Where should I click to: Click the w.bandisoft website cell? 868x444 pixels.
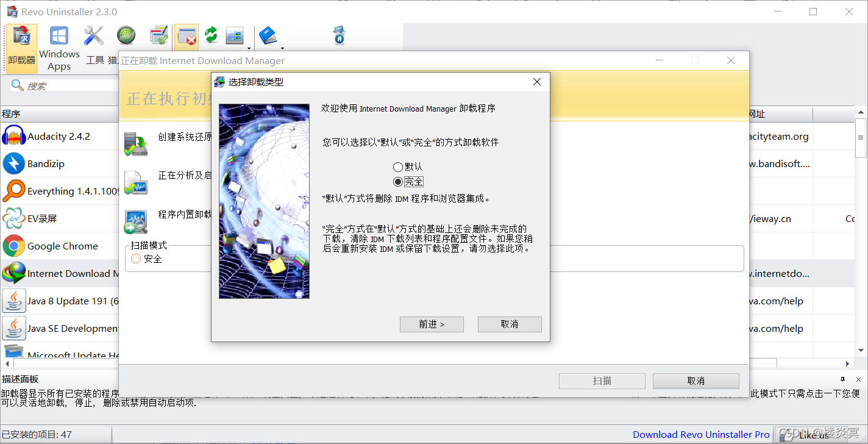(780, 164)
